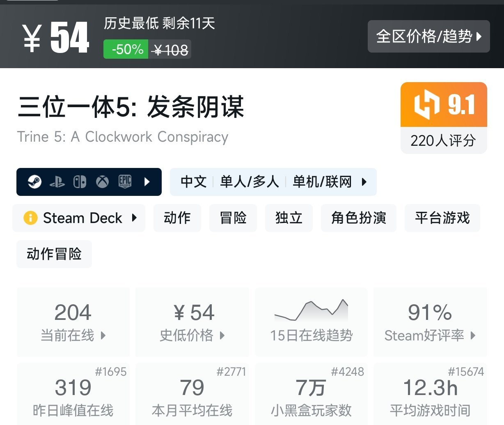The image size is (504, 425).
Task: View the 15日在线趋势 chart
Action: coord(311,322)
